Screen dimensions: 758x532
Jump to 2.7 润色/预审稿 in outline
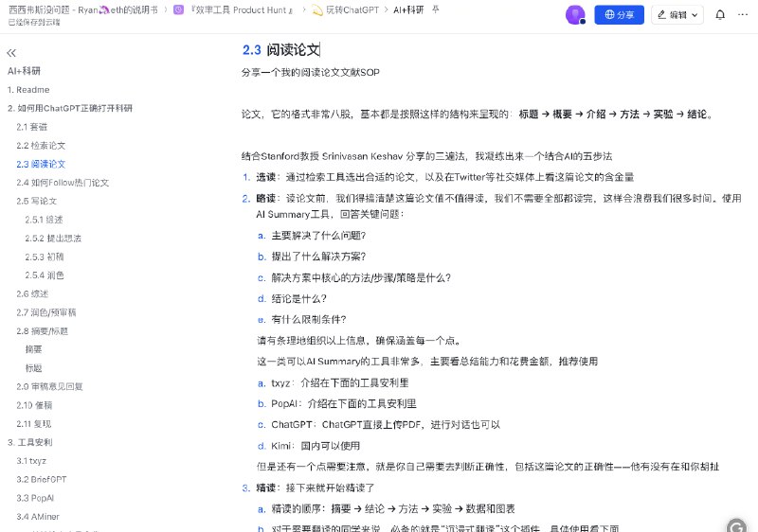(x=46, y=312)
